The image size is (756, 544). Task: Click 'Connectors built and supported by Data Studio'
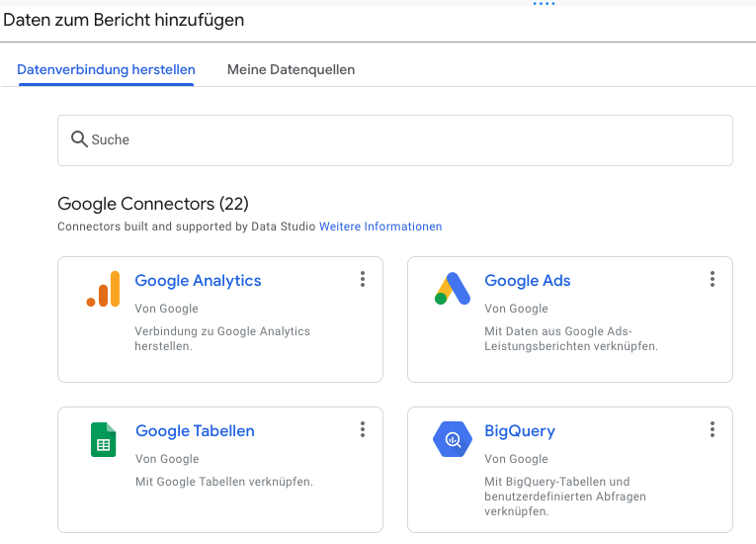(x=186, y=227)
